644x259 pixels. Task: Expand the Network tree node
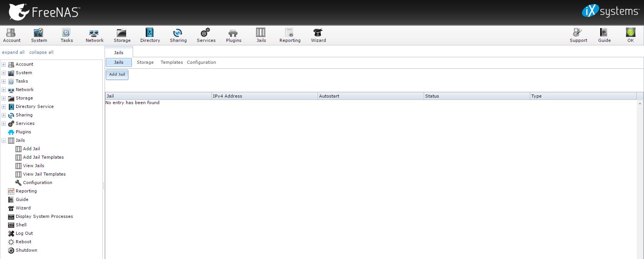(4, 90)
